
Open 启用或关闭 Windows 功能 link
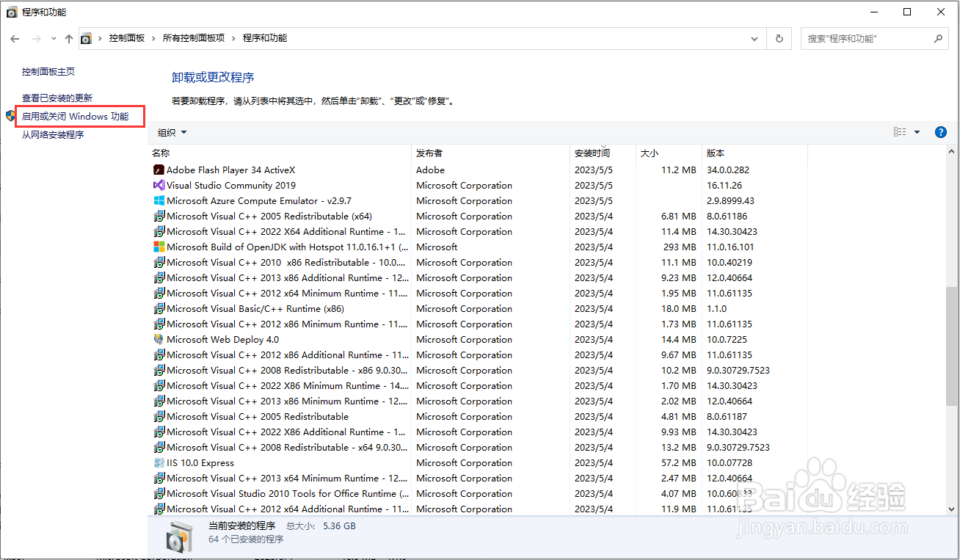click(x=75, y=116)
